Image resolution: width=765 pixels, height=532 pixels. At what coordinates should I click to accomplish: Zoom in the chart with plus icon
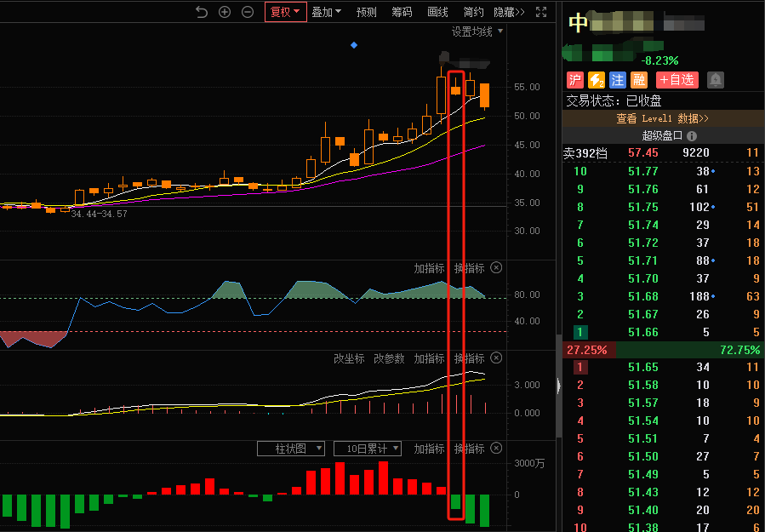225,12
